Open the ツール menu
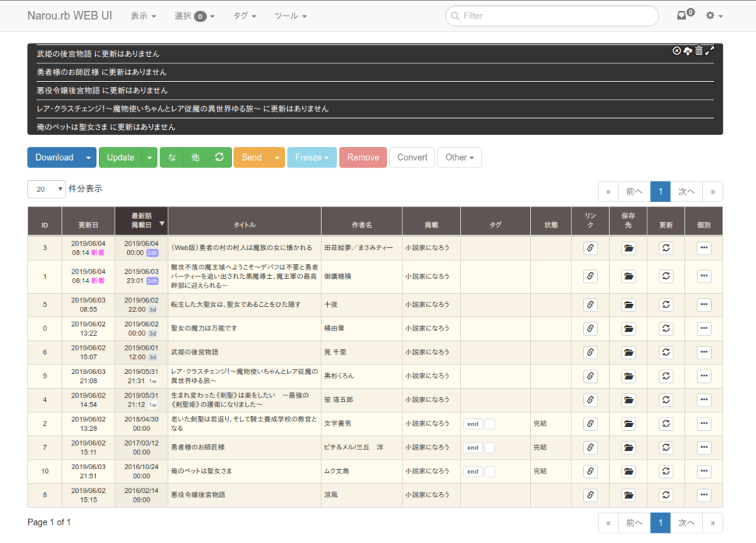The height and width of the screenshot is (543, 756). 290,15
